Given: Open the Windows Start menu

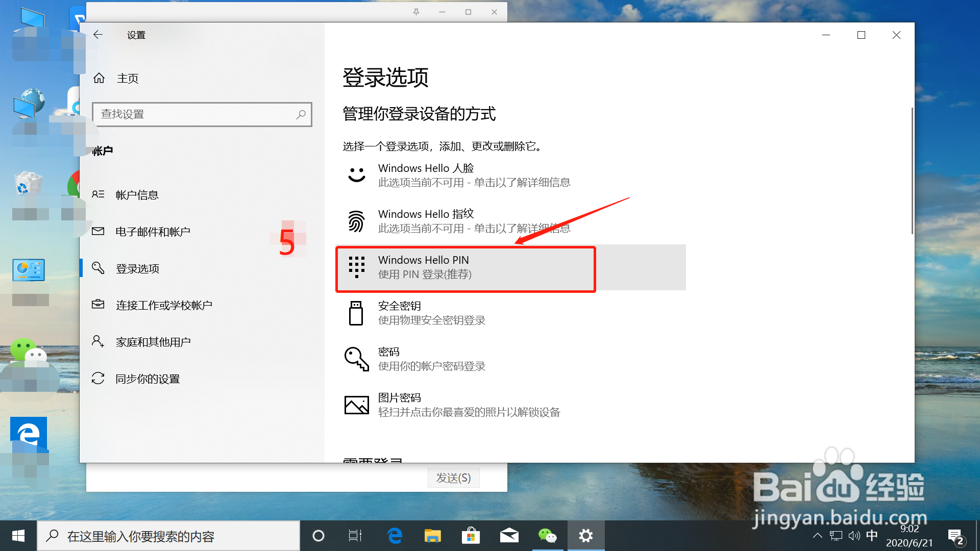Looking at the screenshot, I should [18, 536].
